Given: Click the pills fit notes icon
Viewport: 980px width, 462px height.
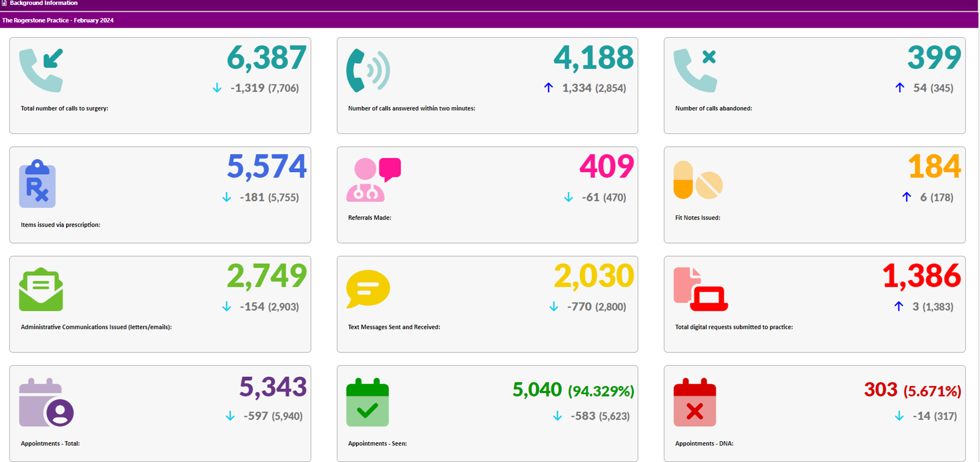Looking at the screenshot, I should point(698,180).
